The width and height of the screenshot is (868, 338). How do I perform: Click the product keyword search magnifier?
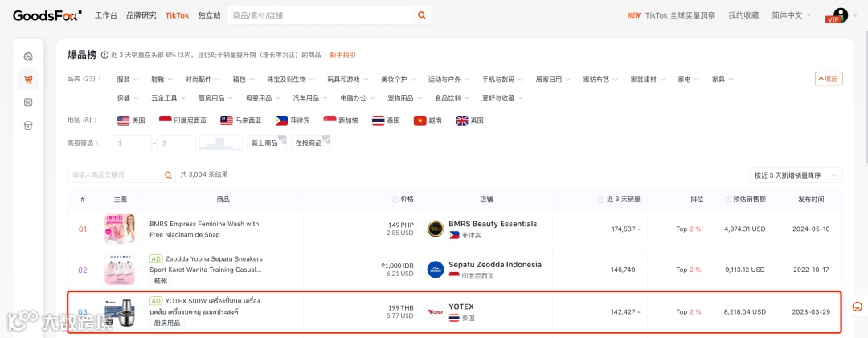tap(168, 175)
